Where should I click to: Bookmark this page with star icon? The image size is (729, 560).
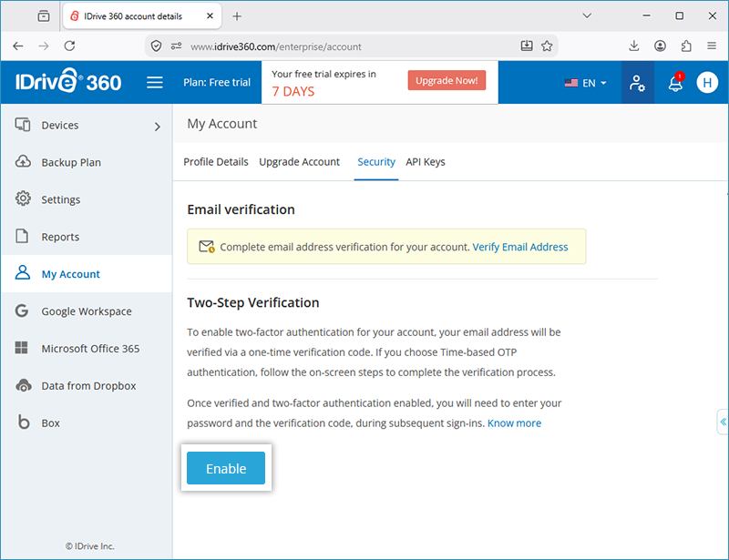click(547, 46)
